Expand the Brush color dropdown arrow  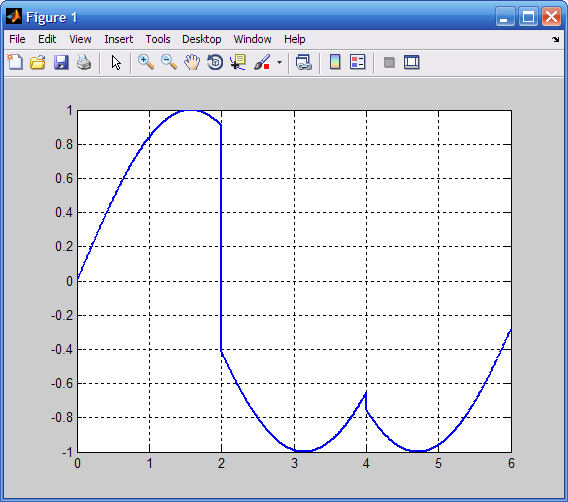pyautogui.click(x=279, y=62)
